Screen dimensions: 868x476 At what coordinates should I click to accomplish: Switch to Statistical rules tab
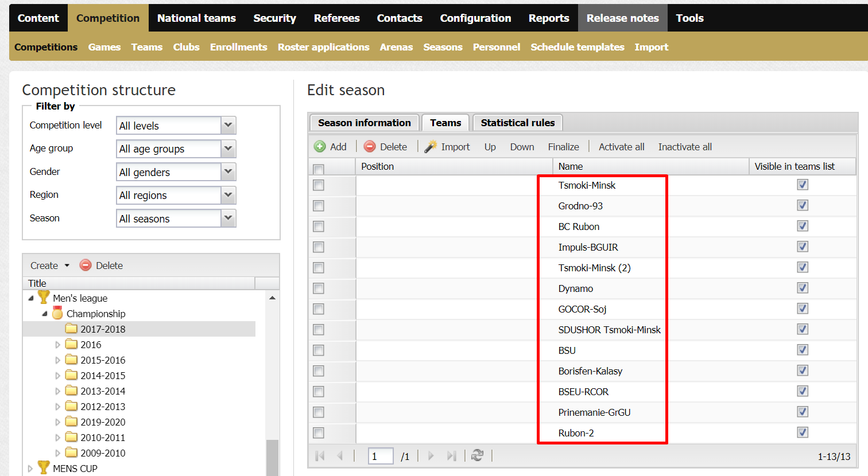point(518,123)
